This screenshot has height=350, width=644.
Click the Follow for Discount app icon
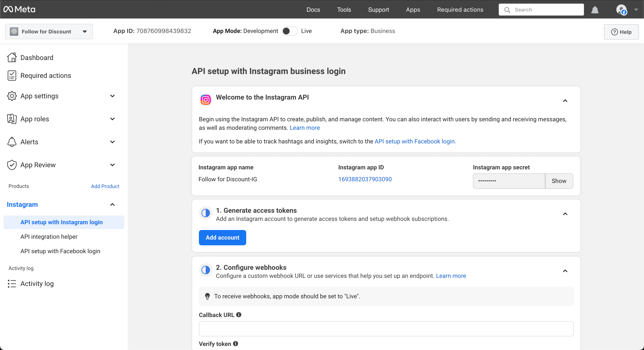[14, 31]
